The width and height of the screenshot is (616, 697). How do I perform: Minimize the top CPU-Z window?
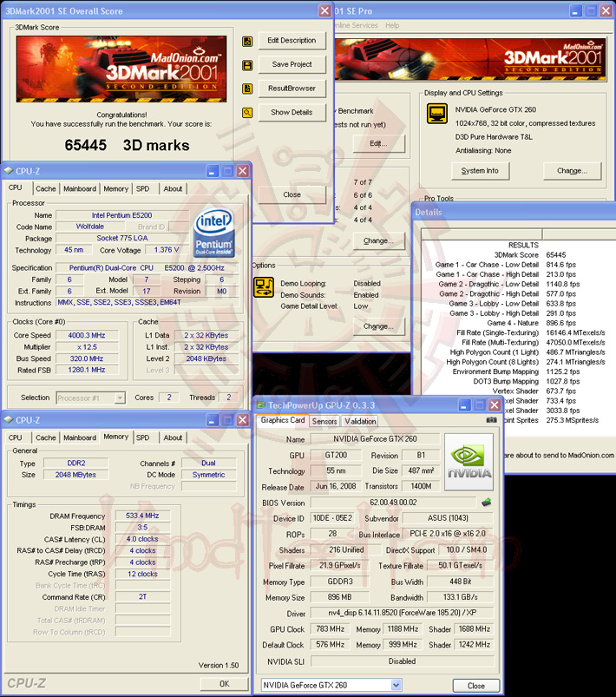point(212,171)
